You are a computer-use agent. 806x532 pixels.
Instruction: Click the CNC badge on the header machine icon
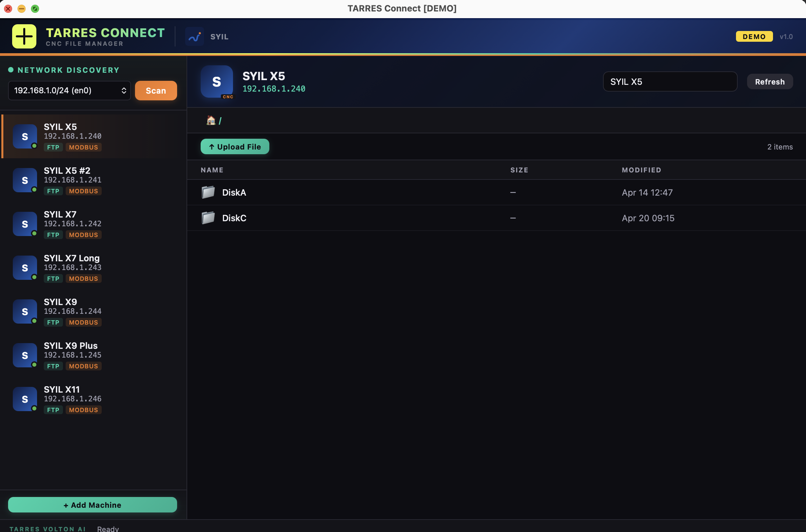click(228, 97)
